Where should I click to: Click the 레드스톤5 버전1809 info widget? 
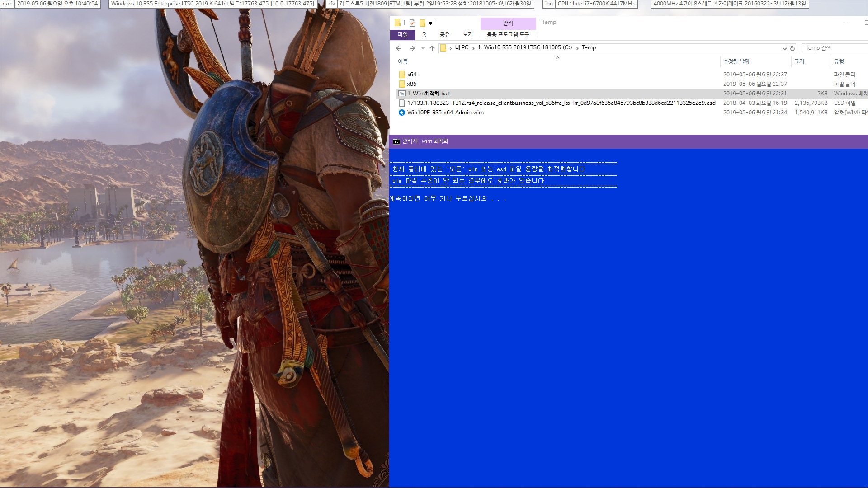(435, 4)
